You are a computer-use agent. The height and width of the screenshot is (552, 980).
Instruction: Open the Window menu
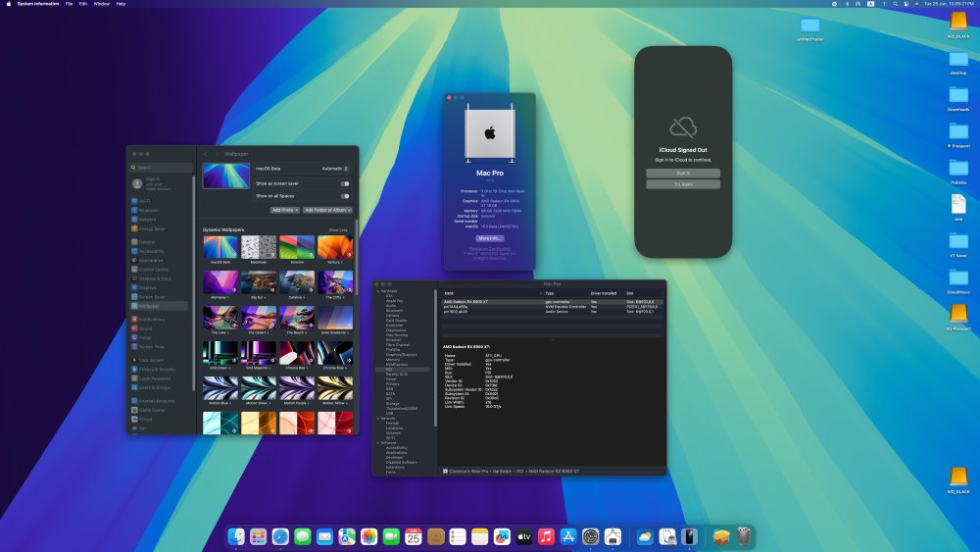(x=101, y=4)
